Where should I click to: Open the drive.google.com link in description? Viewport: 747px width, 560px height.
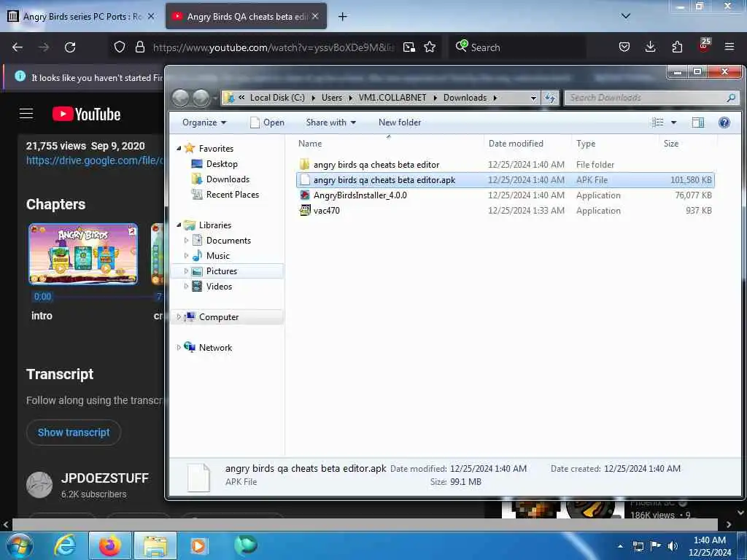pos(94,160)
